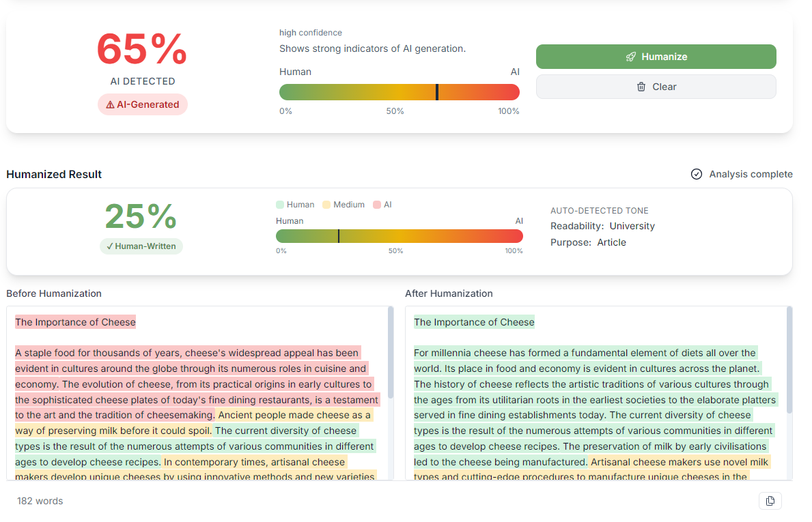Copy the result using the copy icon
This screenshot has width=812, height=522.
[x=770, y=501]
